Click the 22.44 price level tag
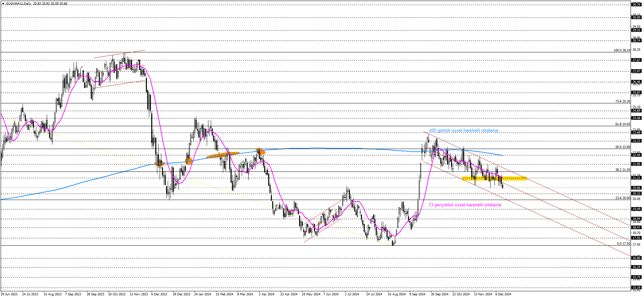Viewport: 644px width, 298px height. coord(636,155)
